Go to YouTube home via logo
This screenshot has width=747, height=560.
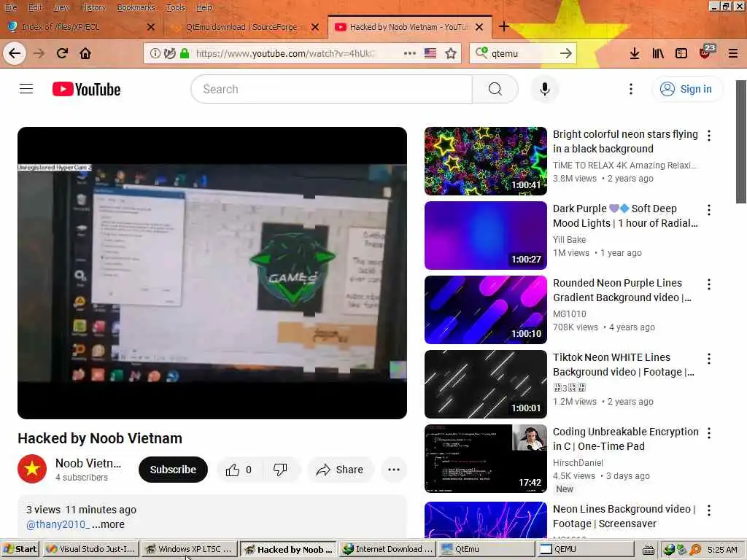86,89
